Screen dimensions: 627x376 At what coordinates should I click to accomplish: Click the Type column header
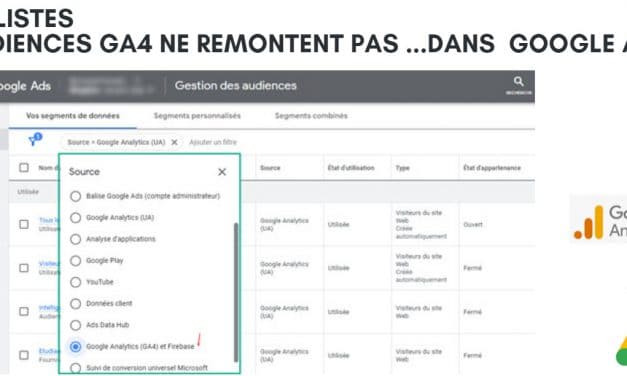[403, 168]
